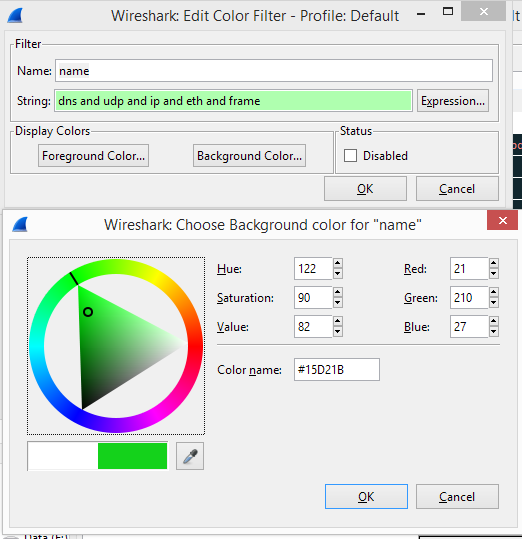The image size is (522, 539).
Task: Click Wireshark fin icon in Edit Color Filter title
Action: click(15, 15)
